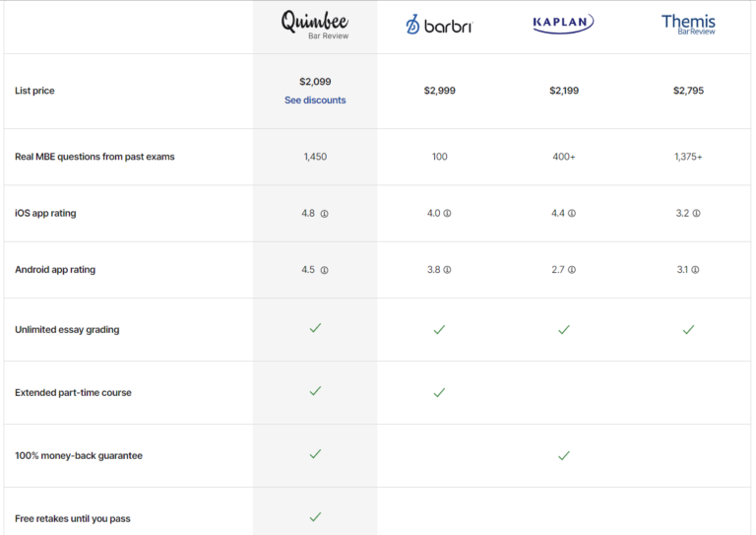756x535 pixels.
Task: Select the Real MBE questions from past exams label
Action: pos(94,157)
